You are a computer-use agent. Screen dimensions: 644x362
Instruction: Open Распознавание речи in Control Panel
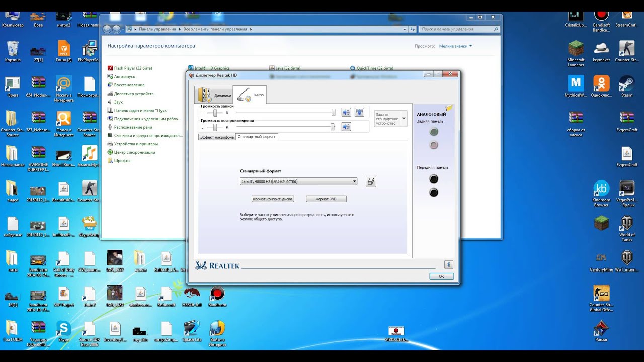tap(130, 127)
